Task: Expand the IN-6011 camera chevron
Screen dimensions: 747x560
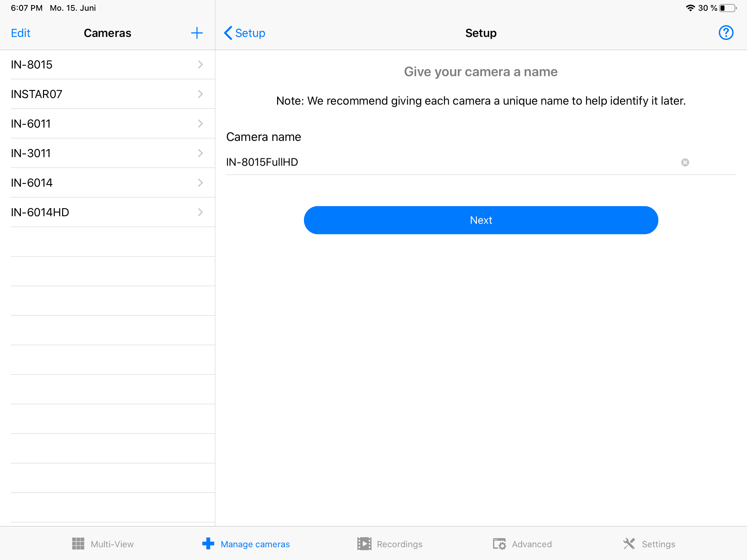Action: coord(200,124)
